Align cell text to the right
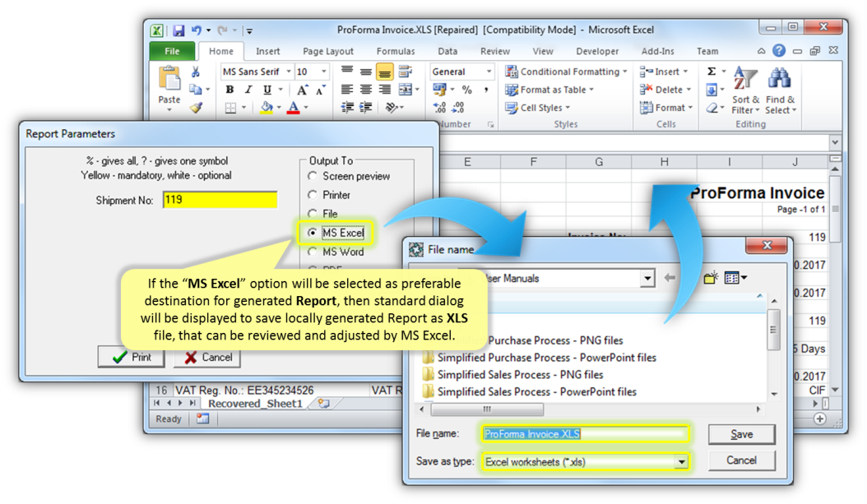 384,90
